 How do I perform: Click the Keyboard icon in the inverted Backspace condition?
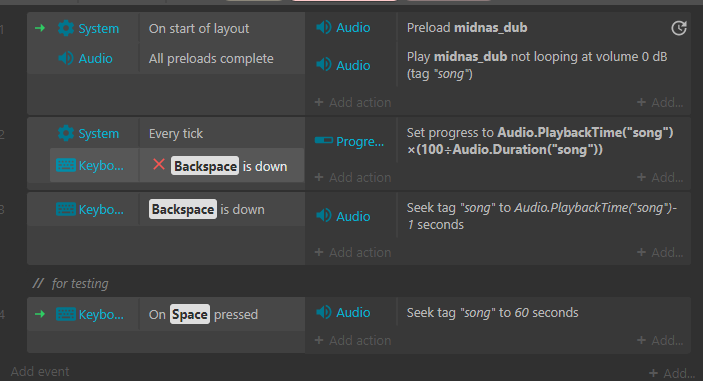(65, 165)
